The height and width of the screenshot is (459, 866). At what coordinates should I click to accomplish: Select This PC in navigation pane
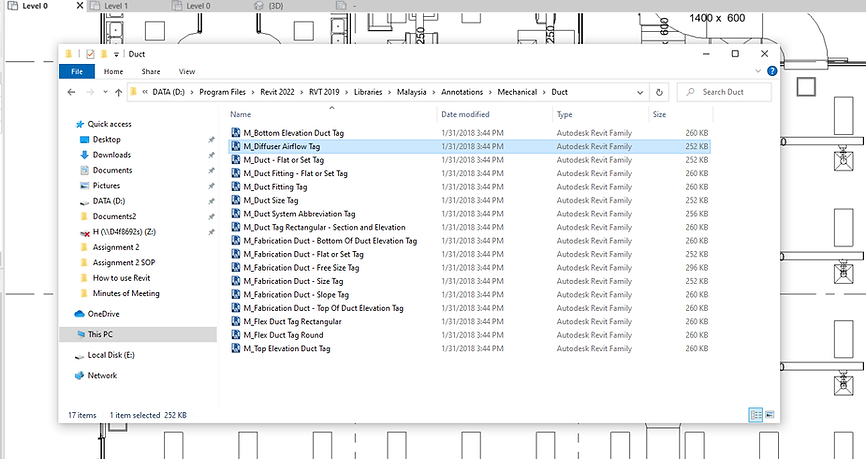pyautogui.click(x=138, y=334)
